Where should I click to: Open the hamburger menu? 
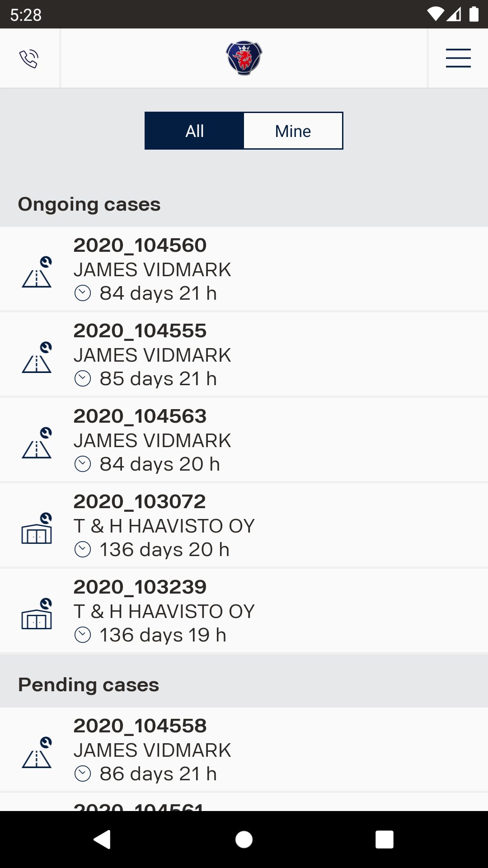(458, 58)
